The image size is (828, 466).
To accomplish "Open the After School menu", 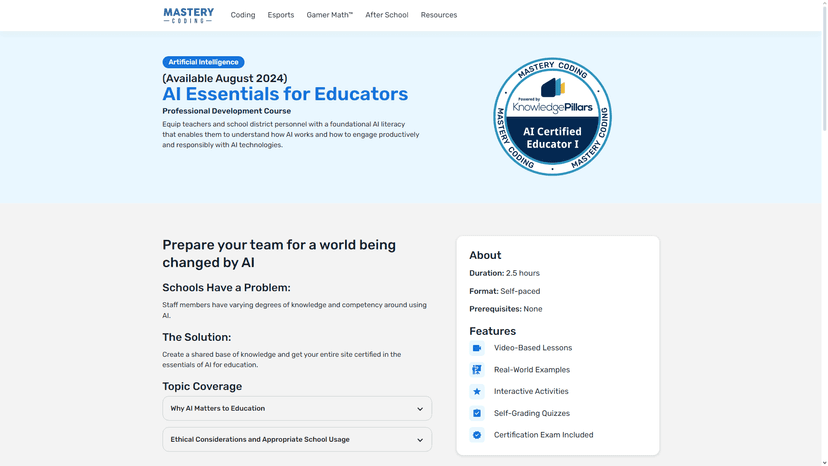I will coord(387,15).
